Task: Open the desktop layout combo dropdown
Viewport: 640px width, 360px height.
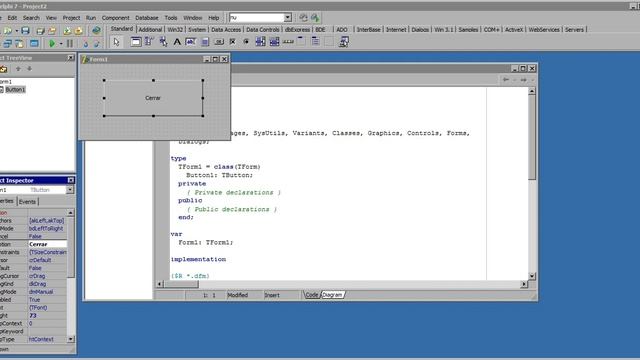Action: 288,18
